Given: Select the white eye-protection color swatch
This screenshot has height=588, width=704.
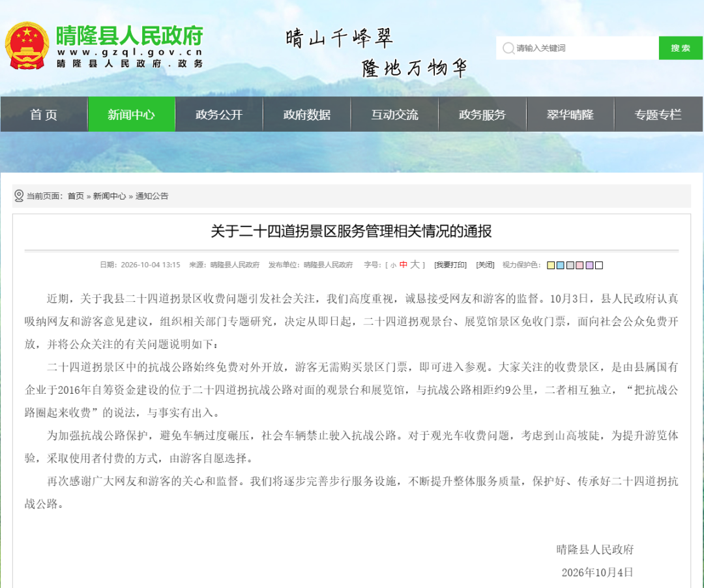Looking at the screenshot, I should [599, 265].
